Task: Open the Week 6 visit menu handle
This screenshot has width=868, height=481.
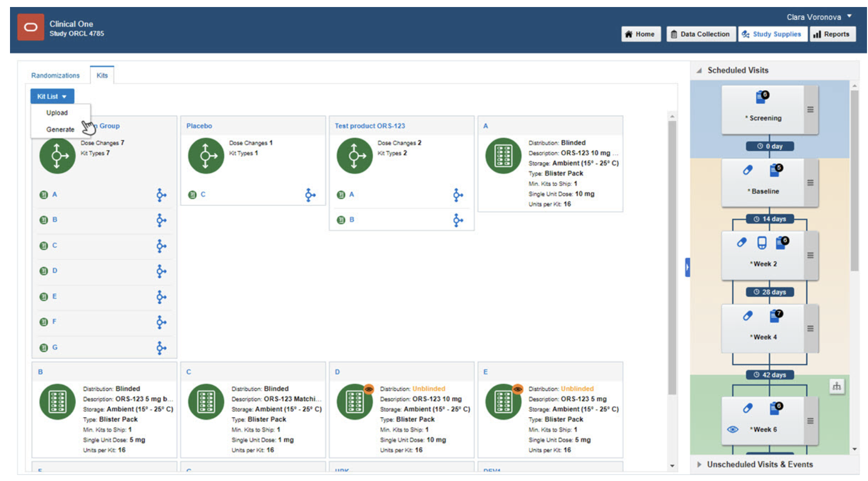Action: [810, 421]
